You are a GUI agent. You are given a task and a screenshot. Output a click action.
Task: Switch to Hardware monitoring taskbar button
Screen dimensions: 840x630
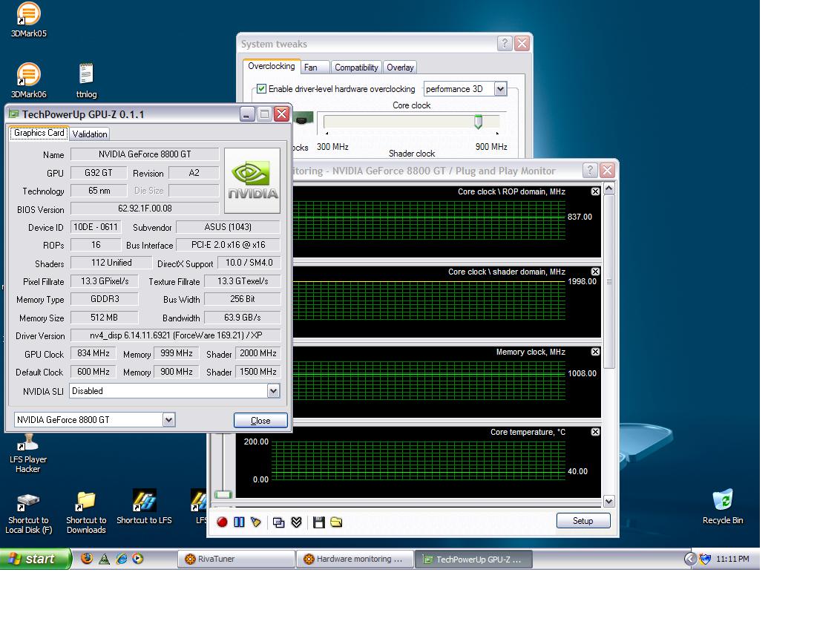tap(355, 559)
